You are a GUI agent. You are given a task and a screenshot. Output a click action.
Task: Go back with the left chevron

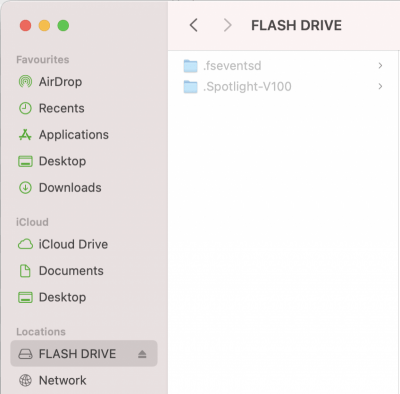tap(194, 25)
